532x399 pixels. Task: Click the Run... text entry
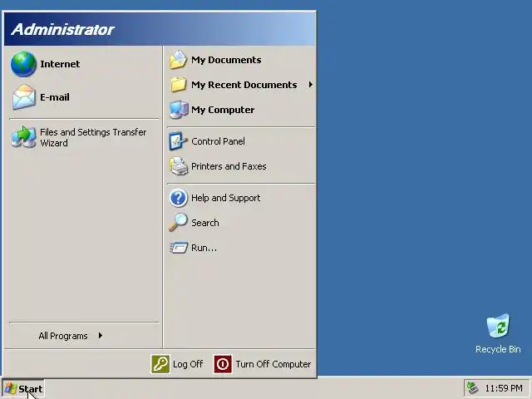click(x=204, y=248)
